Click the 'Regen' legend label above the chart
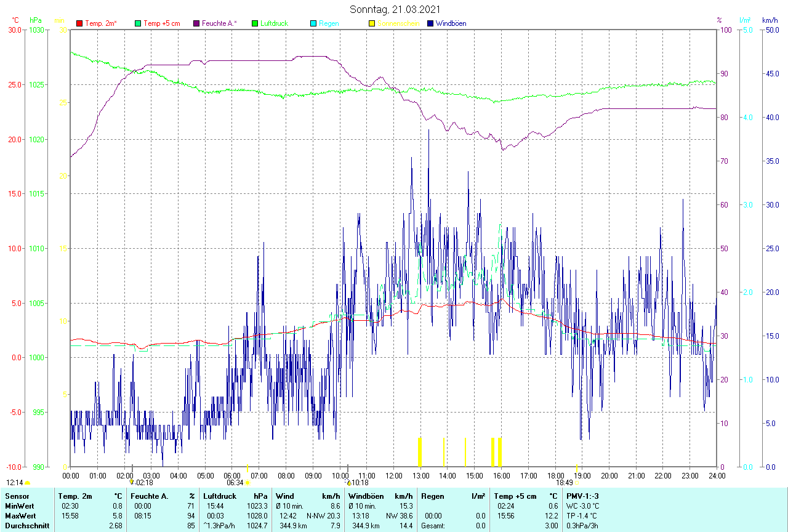The width and height of the screenshot is (788, 532). click(x=329, y=24)
